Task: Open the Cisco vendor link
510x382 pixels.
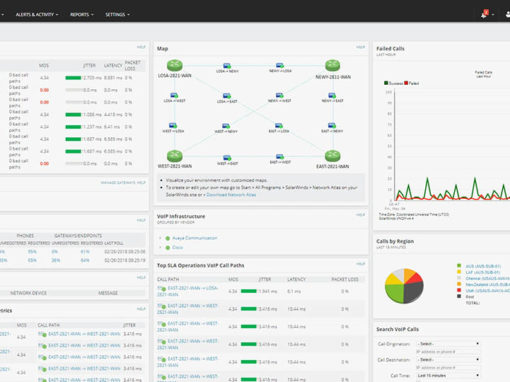Action: click(x=177, y=247)
